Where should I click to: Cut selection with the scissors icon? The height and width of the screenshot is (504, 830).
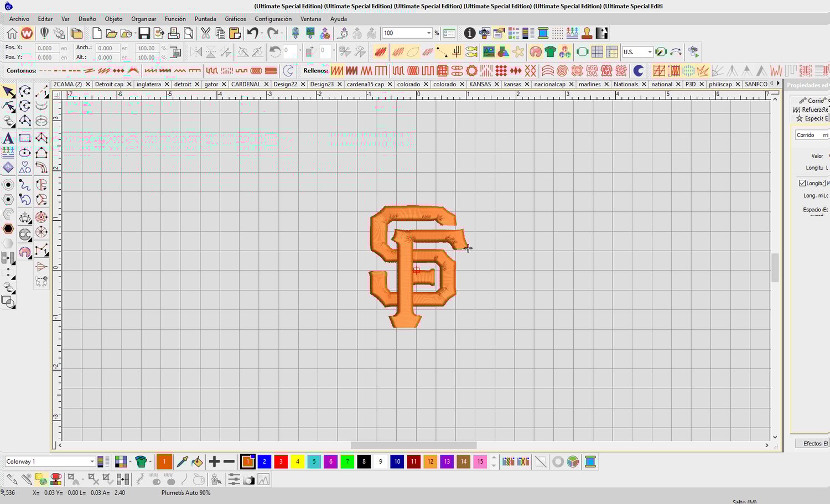(x=206, y=33)
